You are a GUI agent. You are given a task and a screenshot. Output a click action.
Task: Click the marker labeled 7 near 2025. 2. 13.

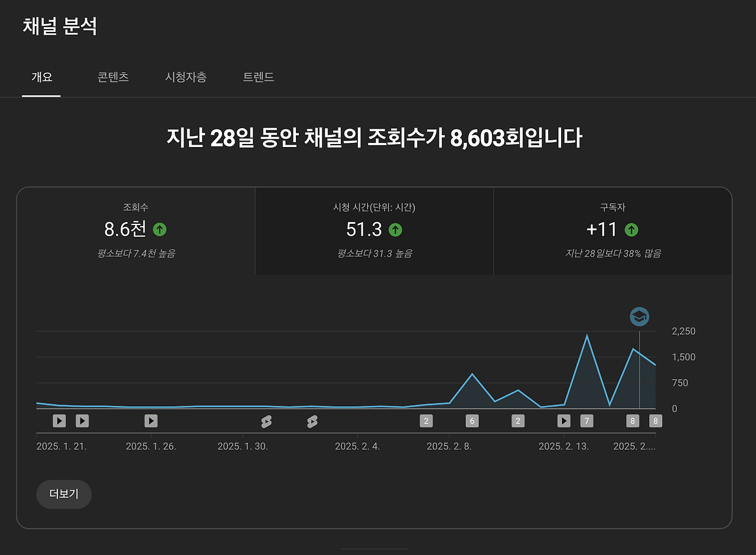[586, 420]
